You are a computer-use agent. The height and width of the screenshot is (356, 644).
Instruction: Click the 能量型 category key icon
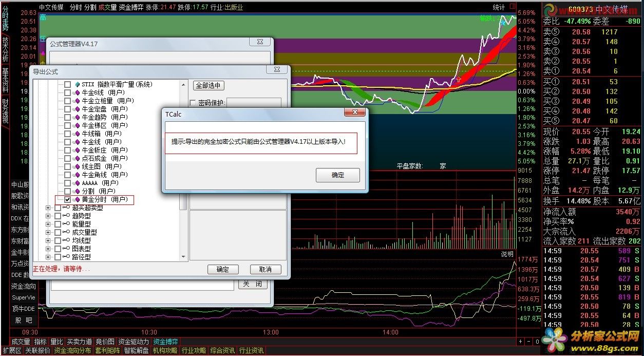click(x=66, y=224)
